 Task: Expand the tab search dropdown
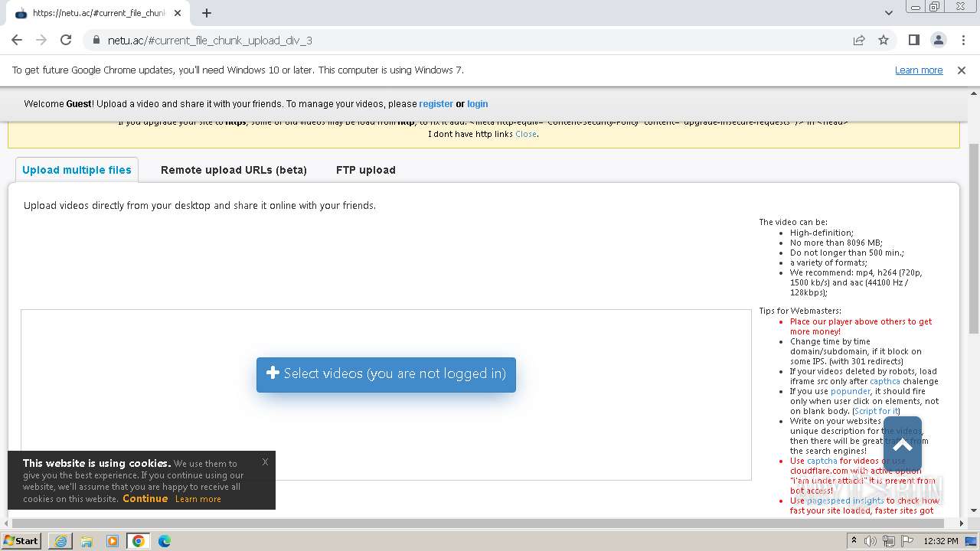888,13
